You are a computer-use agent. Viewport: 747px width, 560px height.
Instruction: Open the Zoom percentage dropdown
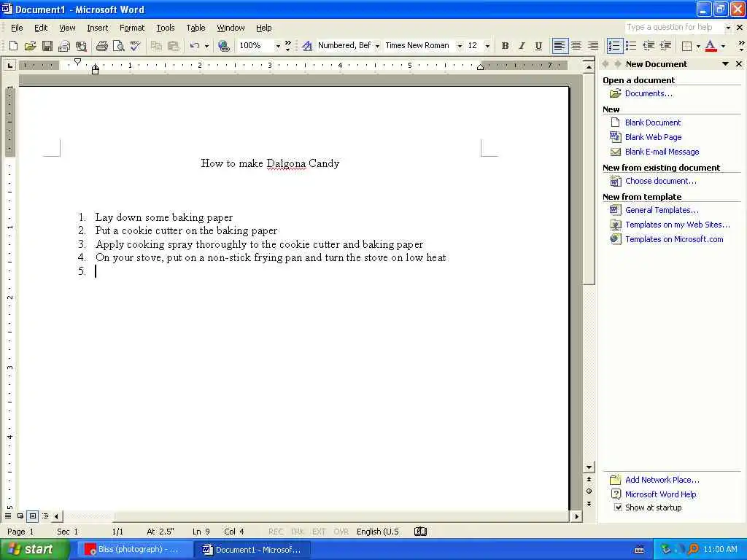[277, 46]
